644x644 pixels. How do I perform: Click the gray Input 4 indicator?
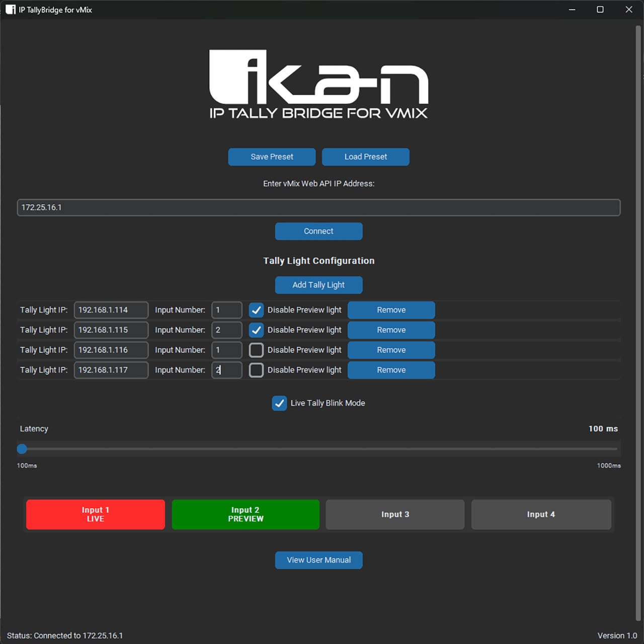[541, 514]
